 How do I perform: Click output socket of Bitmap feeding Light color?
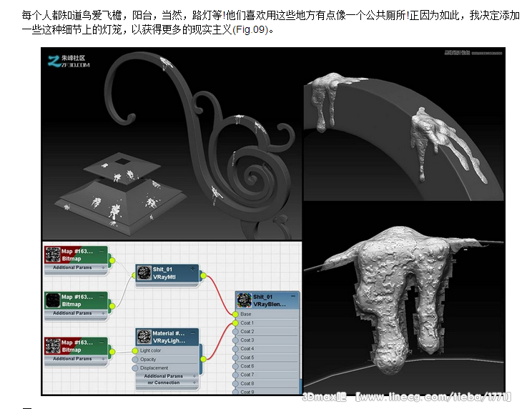pos(112,352)
